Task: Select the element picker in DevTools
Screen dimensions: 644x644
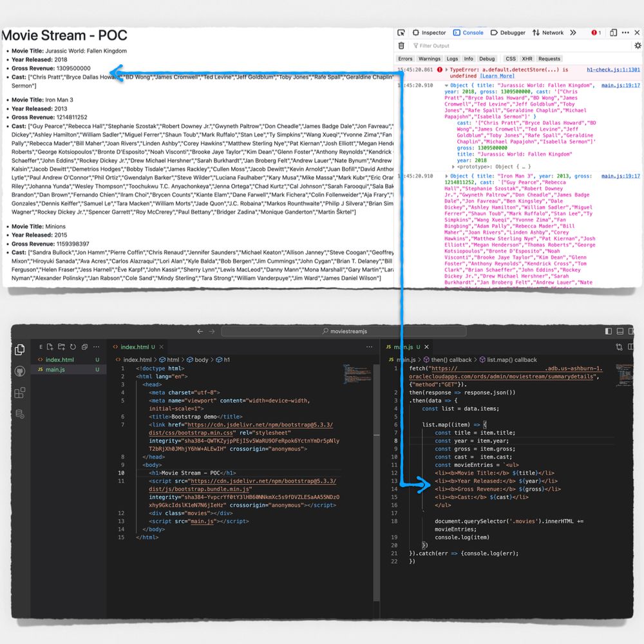Action: point(402,33)
